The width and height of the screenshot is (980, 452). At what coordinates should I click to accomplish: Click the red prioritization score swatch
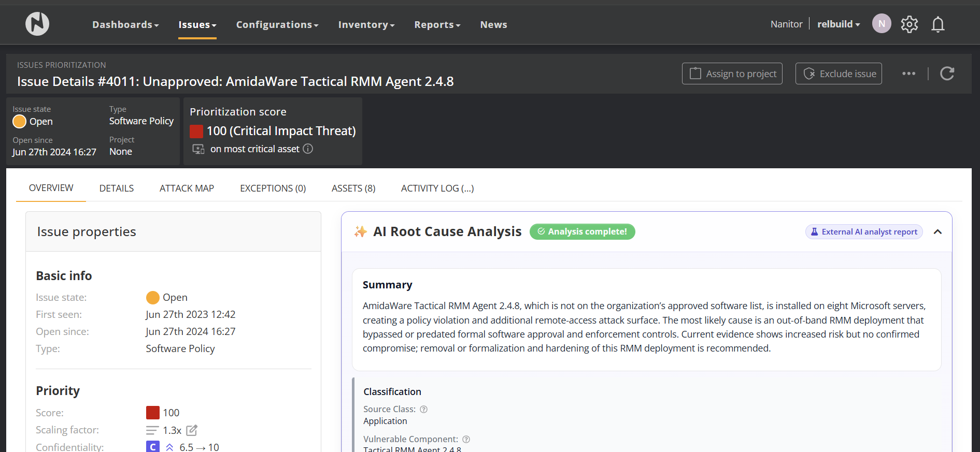196,132
